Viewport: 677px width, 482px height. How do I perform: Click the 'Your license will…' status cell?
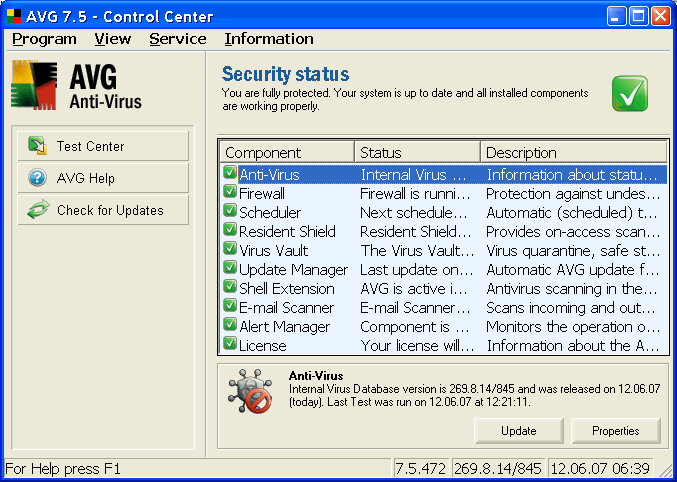pyautogui.click(x=417, y=346)
